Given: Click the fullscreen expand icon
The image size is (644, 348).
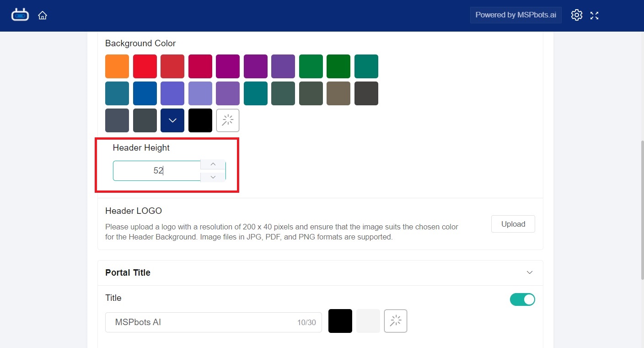Looking at the screenshot, I should click(x=594, y=15).
